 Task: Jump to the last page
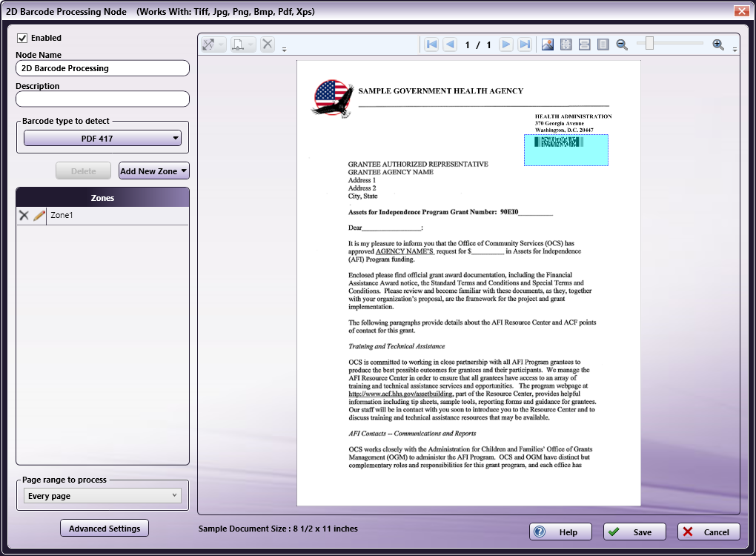[525, 44]
